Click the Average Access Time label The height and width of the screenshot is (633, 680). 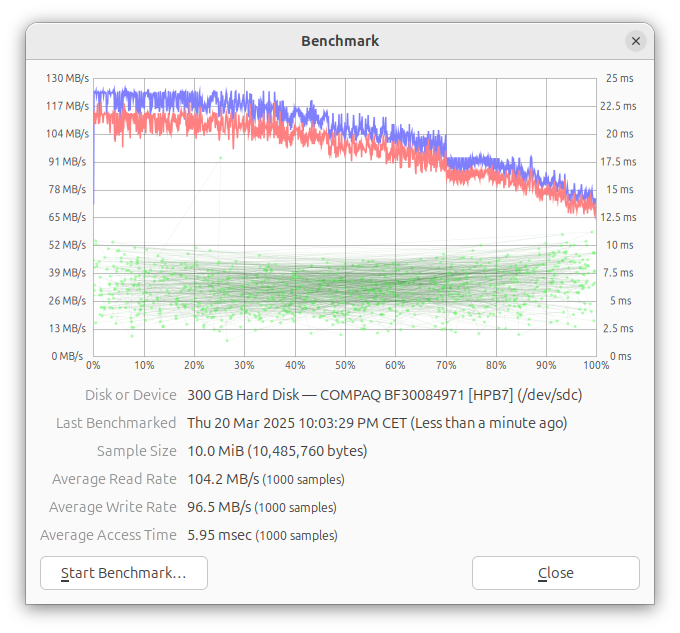(108, 535)
